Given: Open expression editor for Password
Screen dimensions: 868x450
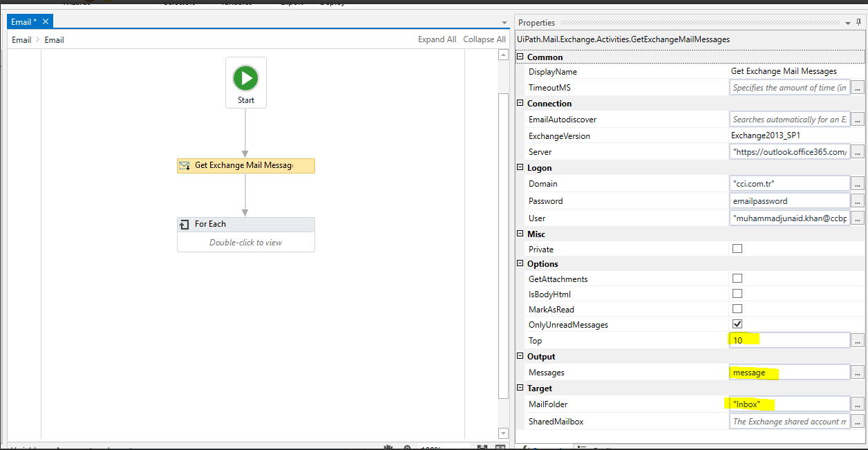Looking at the screenshot, I should [858, 200].
